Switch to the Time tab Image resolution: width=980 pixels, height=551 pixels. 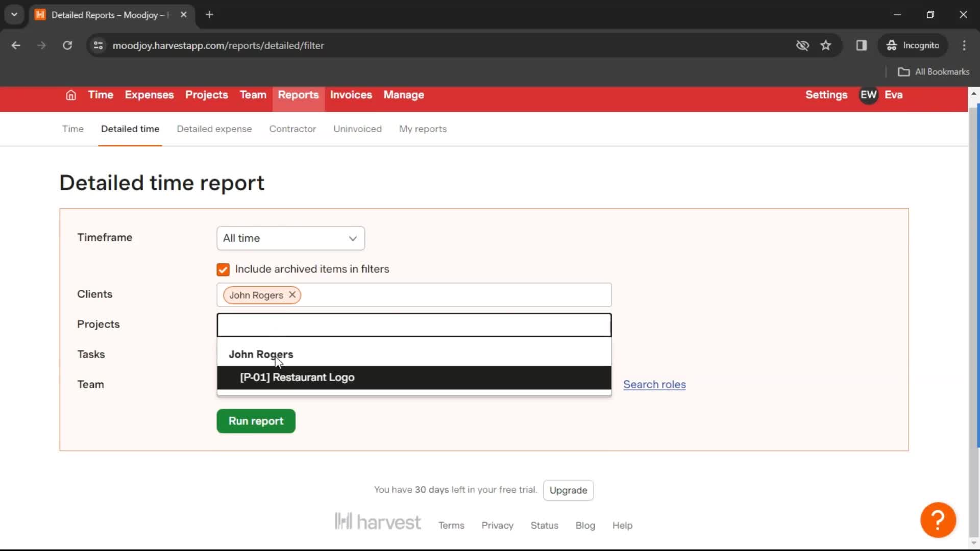[x=73, y=129]
